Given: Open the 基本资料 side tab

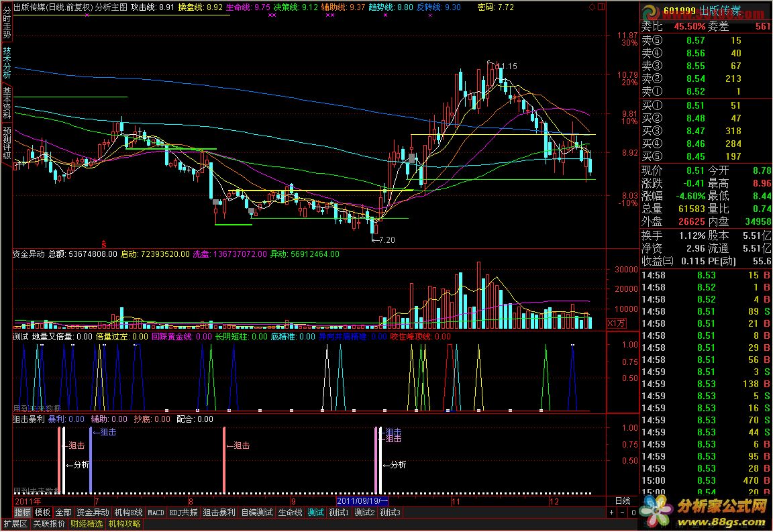Looking at the screenshot, I should click(x=7, y=103).
